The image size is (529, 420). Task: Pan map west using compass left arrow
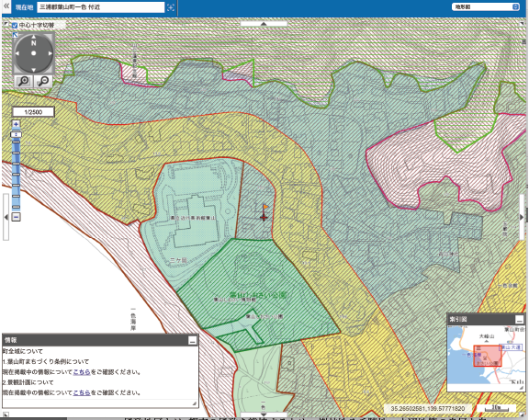tap(17, 53)
